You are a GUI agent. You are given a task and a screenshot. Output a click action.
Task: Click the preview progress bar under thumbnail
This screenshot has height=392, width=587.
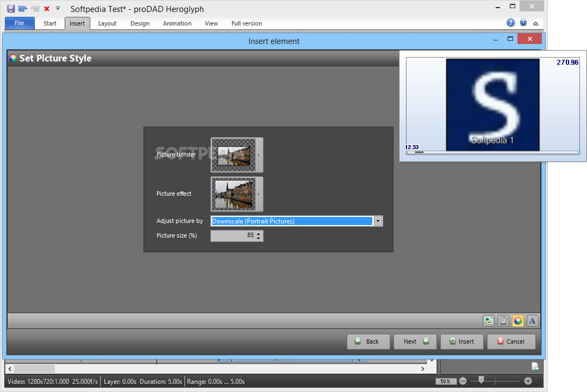492,152
